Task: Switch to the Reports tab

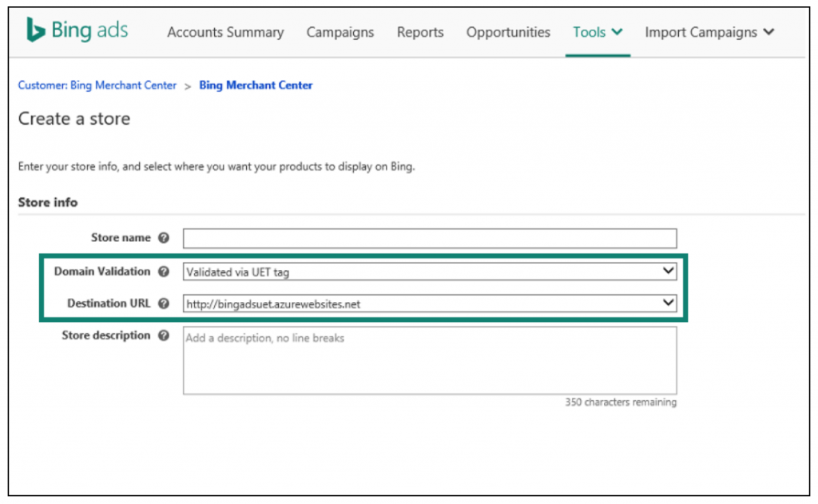Action: tap(420, 33)
